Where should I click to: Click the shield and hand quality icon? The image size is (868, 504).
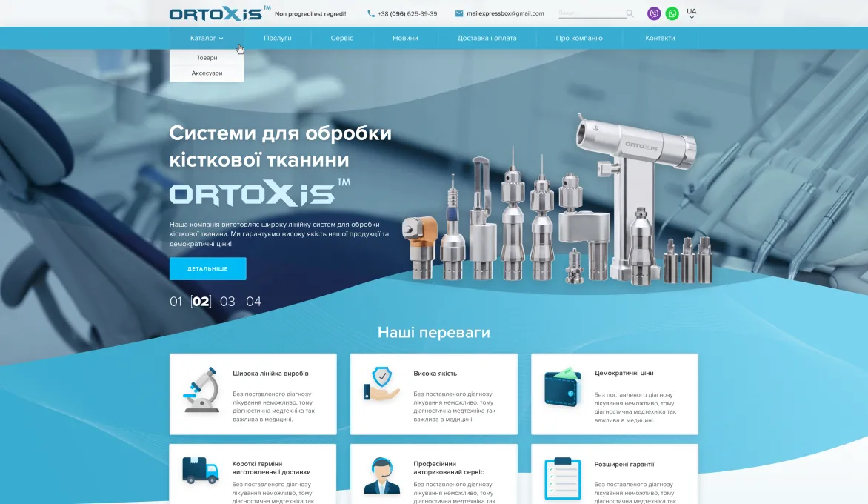pos(382,384)
